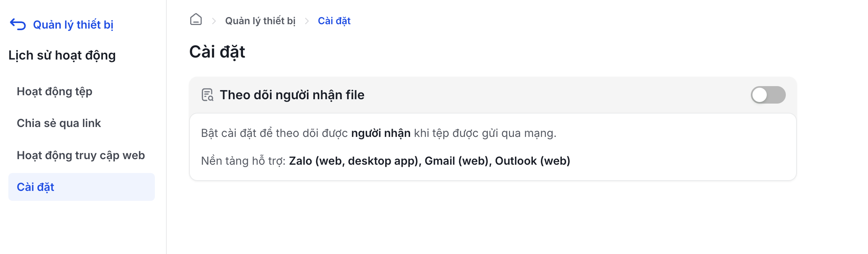Select the magnifier-document icon on the settings card
868x254 pixels.
click(207, 95)
